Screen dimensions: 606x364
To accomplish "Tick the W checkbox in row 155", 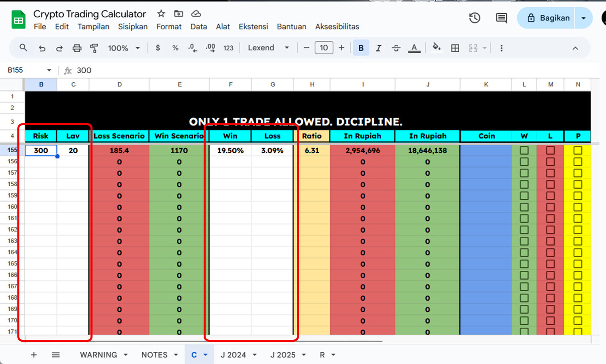I will [x=524, y=150].
